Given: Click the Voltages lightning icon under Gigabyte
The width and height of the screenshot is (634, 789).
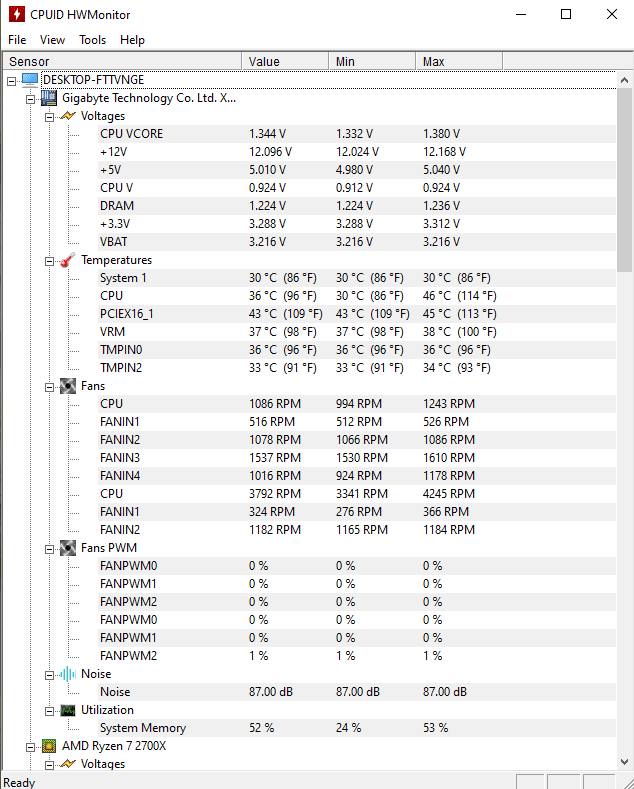Looking at the screenshot, I should [68, 116].
